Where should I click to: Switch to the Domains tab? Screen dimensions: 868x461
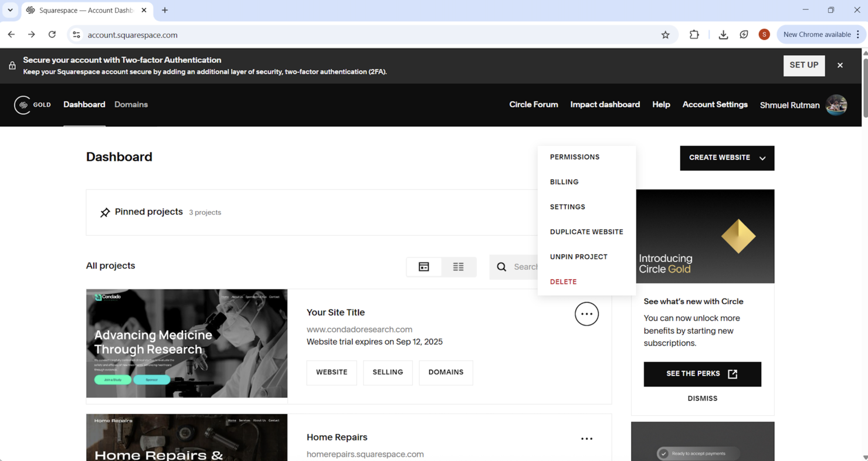point(131,104)
